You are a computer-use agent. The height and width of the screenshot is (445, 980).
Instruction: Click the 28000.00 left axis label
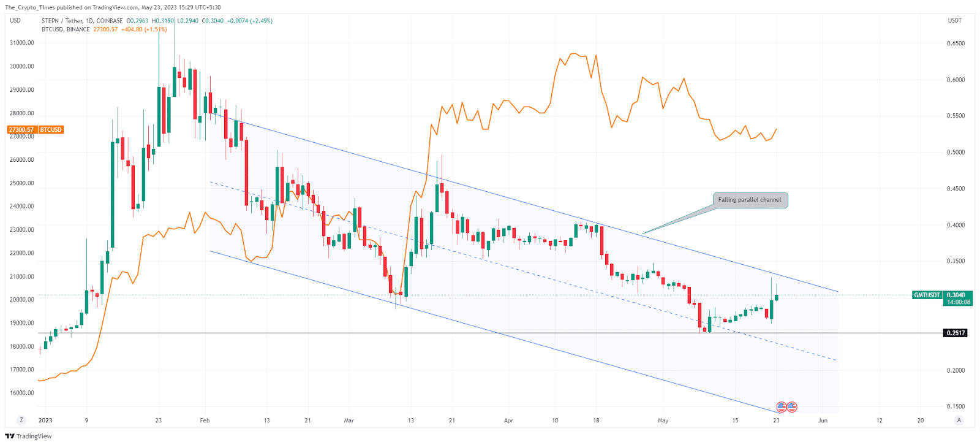22,113
